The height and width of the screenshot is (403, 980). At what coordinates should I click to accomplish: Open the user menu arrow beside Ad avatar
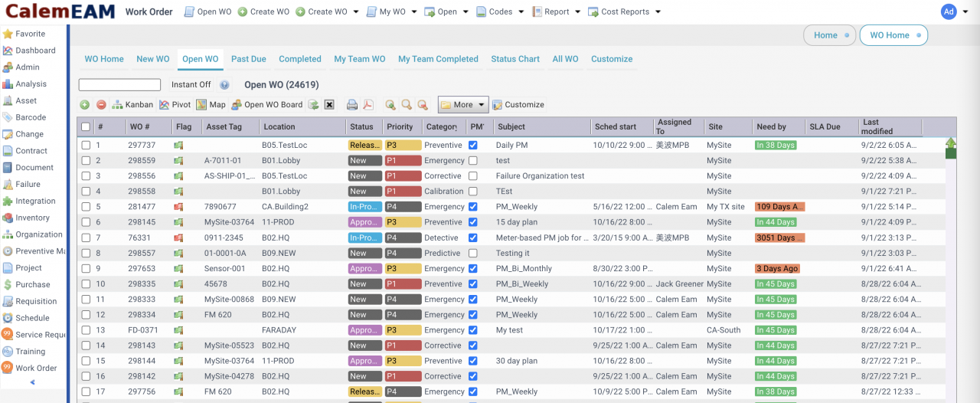coord(964,12)
